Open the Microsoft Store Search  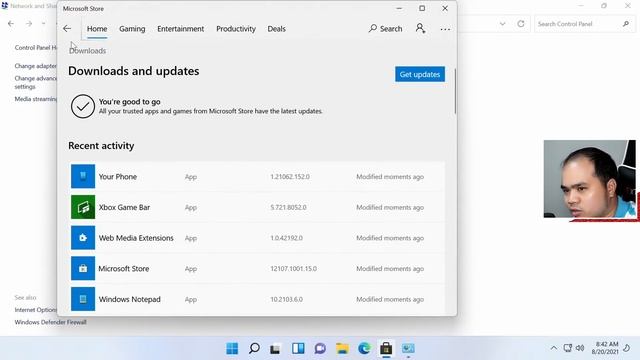(385, 29)
